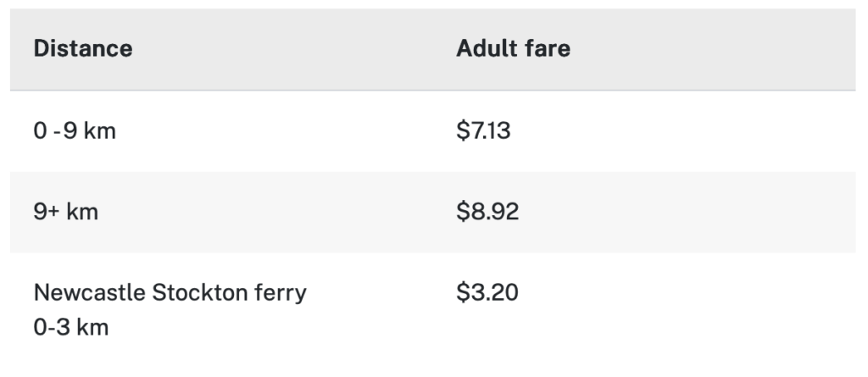
Task: Click the "0-3 km" ferry distance text
Action: click(71, 327)
